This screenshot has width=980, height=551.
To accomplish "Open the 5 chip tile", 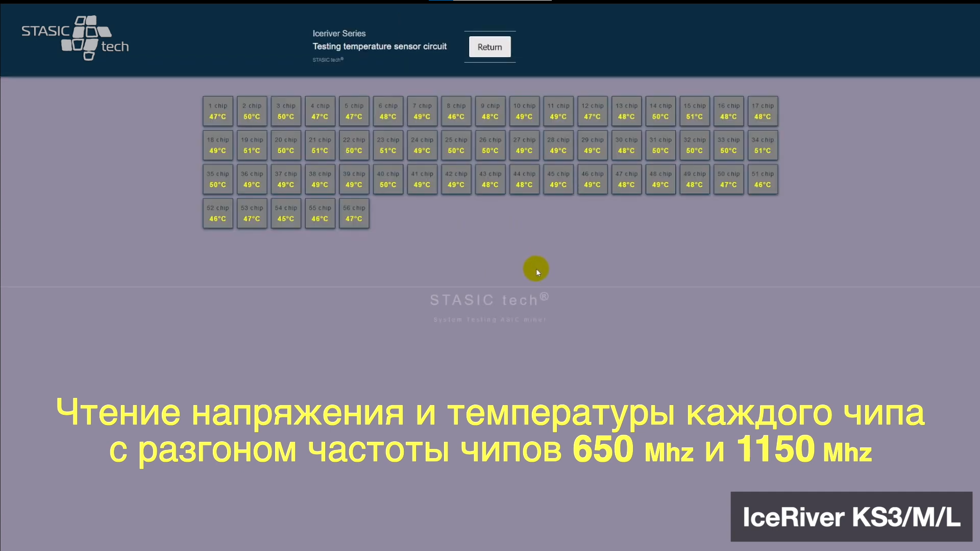I will coord(354,111).
